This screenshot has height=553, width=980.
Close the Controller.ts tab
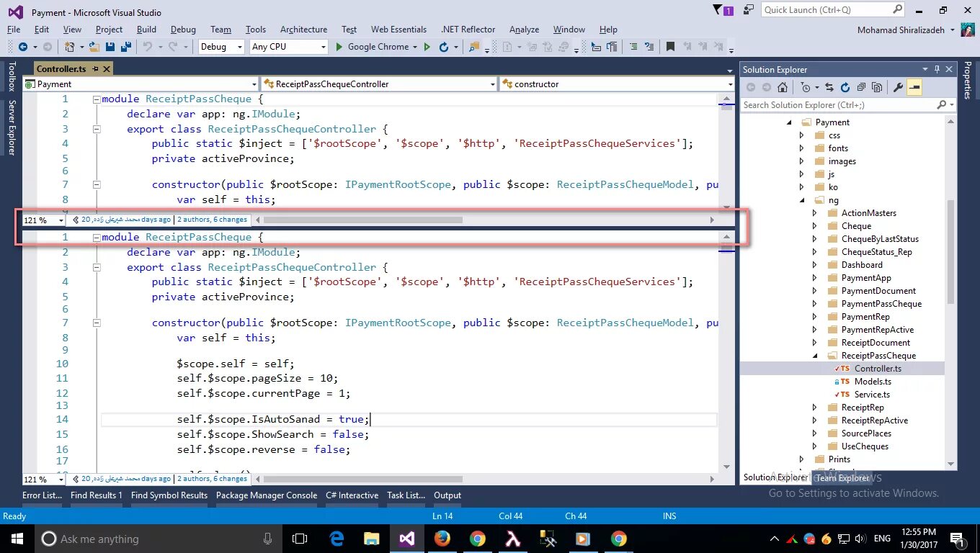[107, 69]
